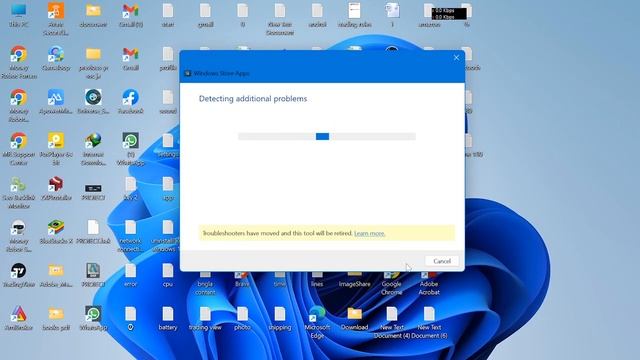Open the Download folder on desktop
This screenshot has width=640, height=360.
pos(354,318)
